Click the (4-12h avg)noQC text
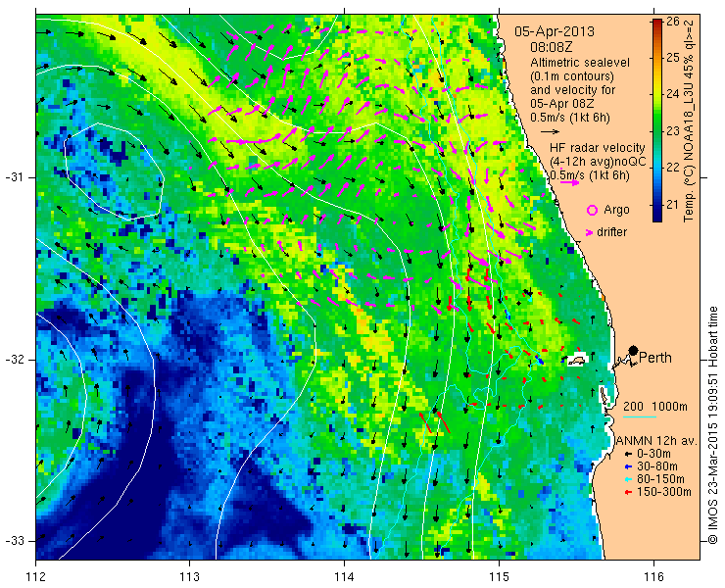725x588 pixels. [x=598, y=162]
